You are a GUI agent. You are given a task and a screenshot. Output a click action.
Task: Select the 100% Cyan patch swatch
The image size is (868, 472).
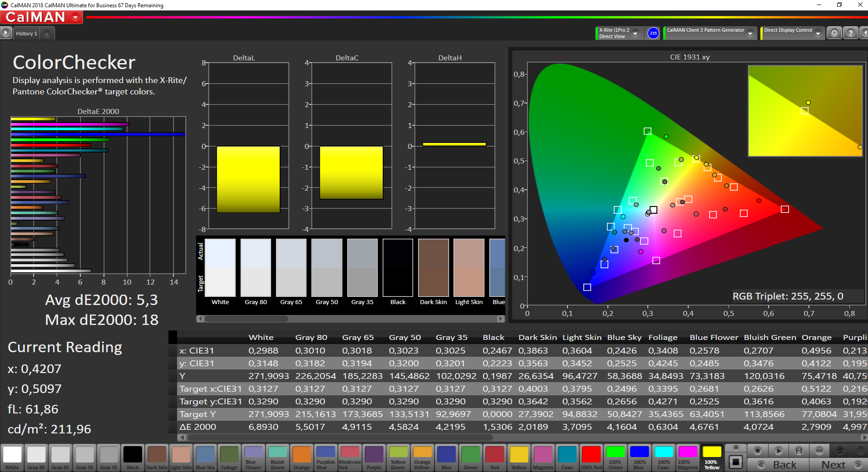[x=664, y=457]
